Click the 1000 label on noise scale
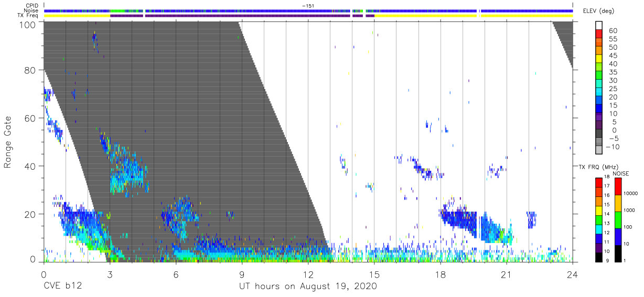Screen dimensions: 644x297 (x=629, y=211)
